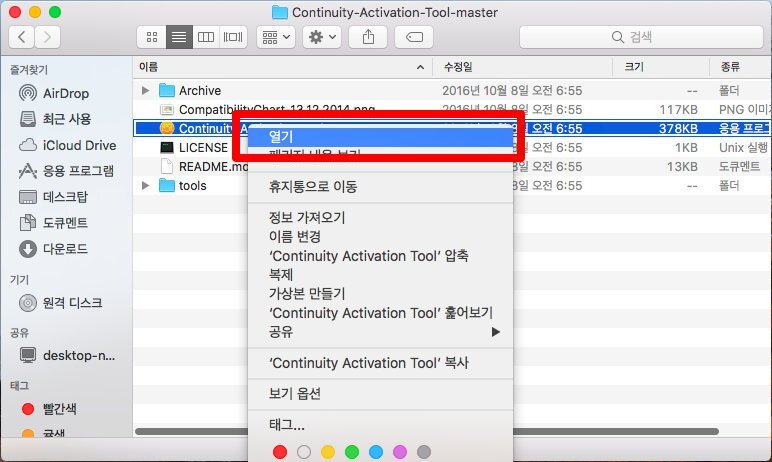Choose 열기 in the context menu
This screenshot has height=462, width=772.
click(x=380, y=136)
